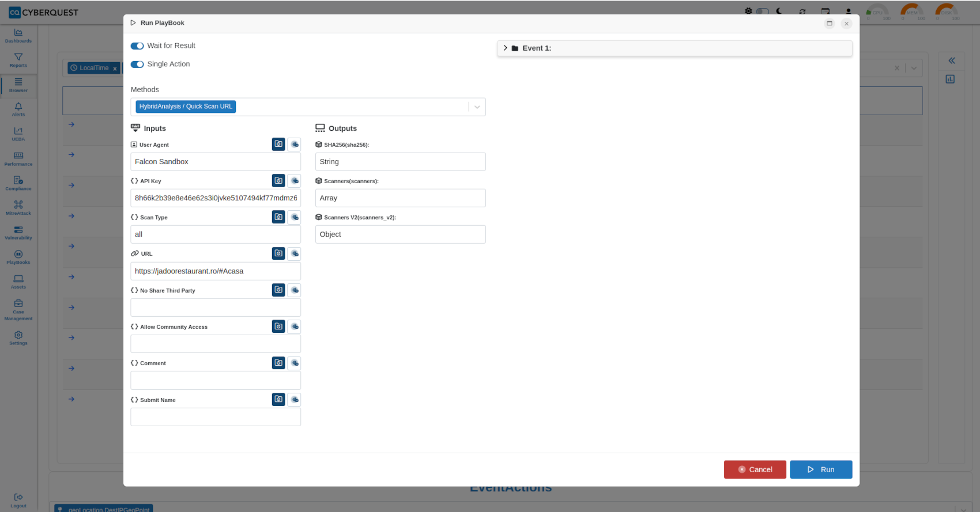Click the No Share Third Party capture icon

click(x=278, y=290)
